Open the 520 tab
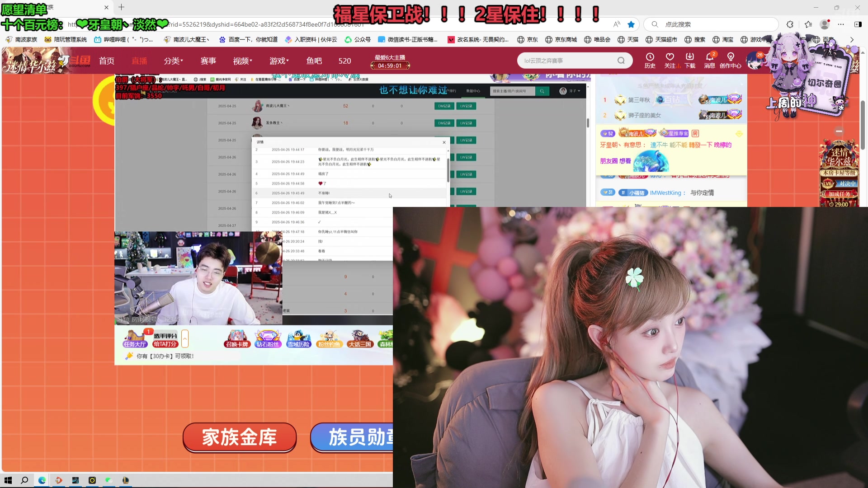Viewport: 868px width, 488px height. pos(345,61)
